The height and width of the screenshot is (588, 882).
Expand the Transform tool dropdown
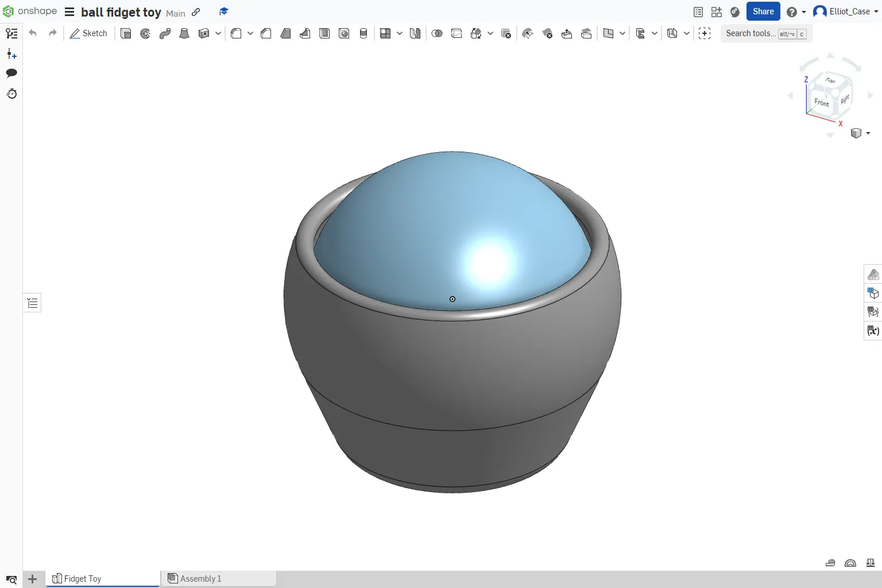[490, 33]
